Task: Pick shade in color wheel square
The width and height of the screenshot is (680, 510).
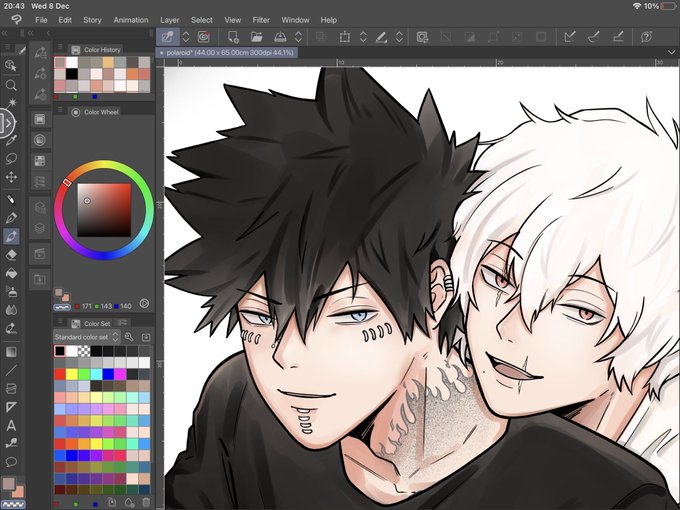Action: click(104, 210)
